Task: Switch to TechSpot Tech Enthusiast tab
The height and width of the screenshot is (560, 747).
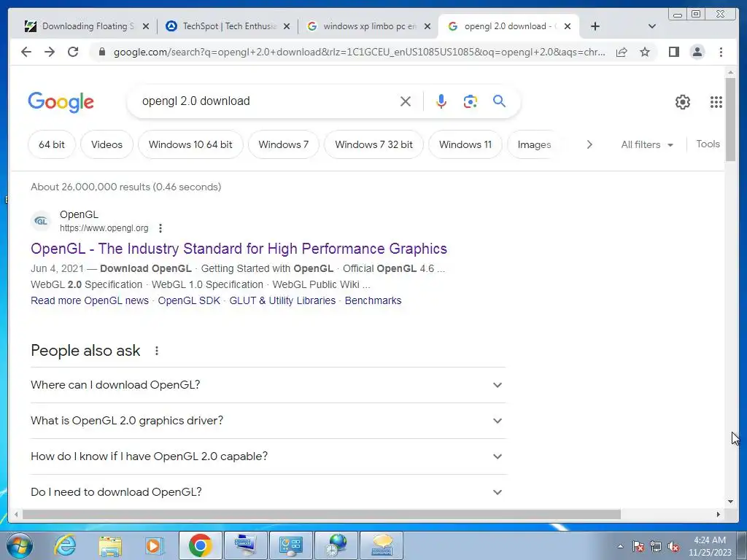Action: click(x=228, y=27)
